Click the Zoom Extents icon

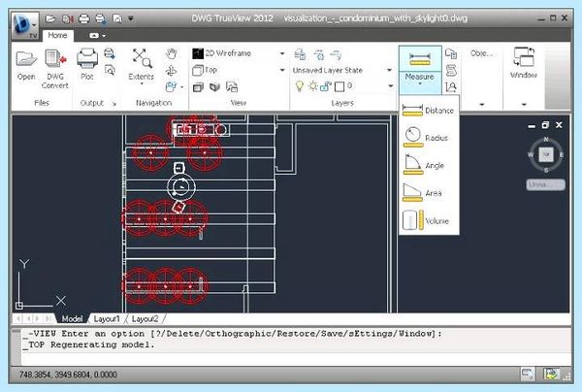(x=142, y=58)
